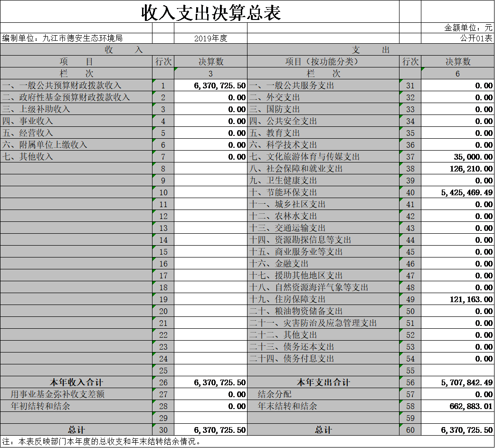Select the 项目（按功能分类） column header
The width and height of the screenshot is (495, 448).
(323, 62)
